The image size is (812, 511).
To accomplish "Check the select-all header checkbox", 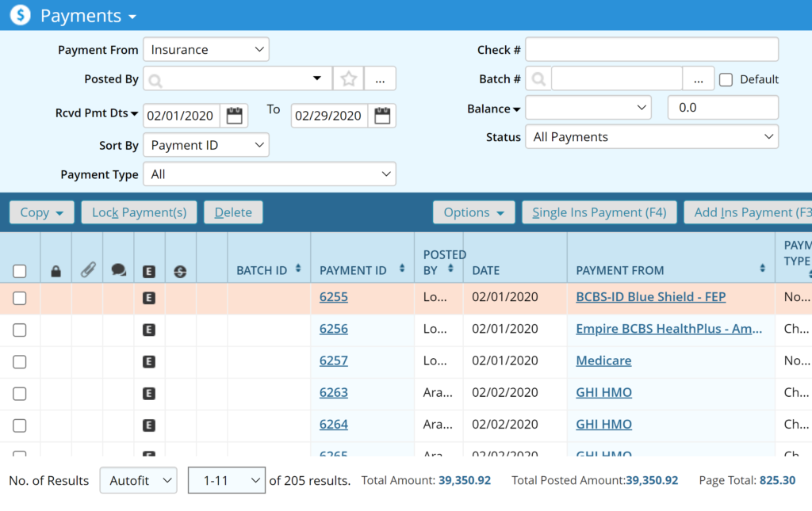I will click(x=20, y=271).
